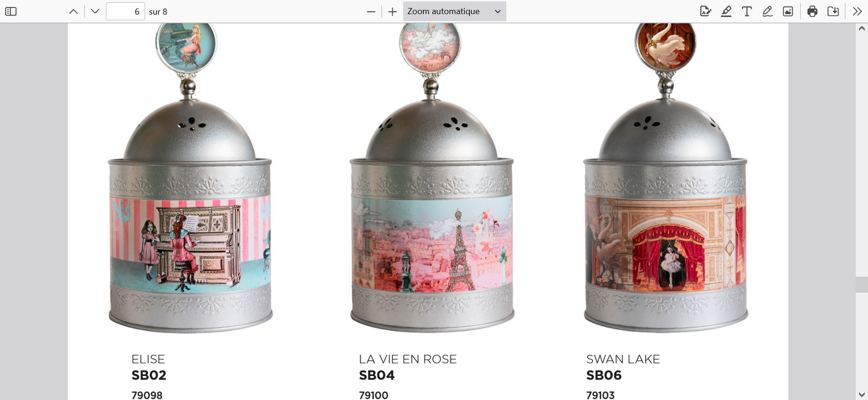Select the freehand draw tool
This screenshot has height=400, width=868.
click(x=767, y=11)
